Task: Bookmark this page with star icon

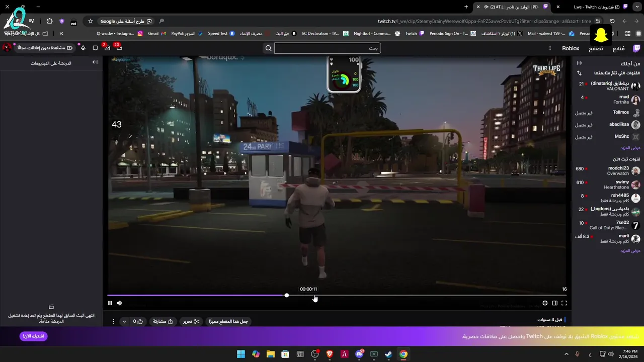Action: click(x=91, y=21)
